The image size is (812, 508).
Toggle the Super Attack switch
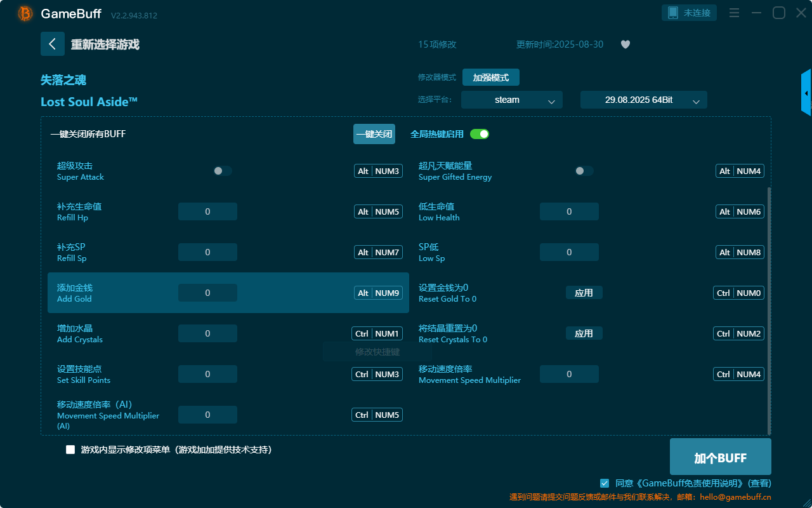click(223, 171)
